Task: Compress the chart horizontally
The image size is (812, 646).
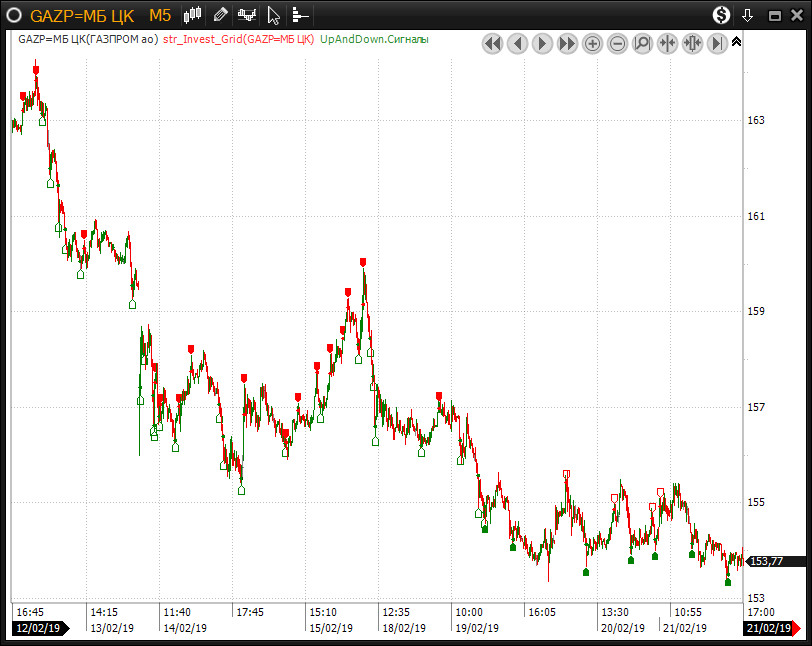Action: click(667, 44)
